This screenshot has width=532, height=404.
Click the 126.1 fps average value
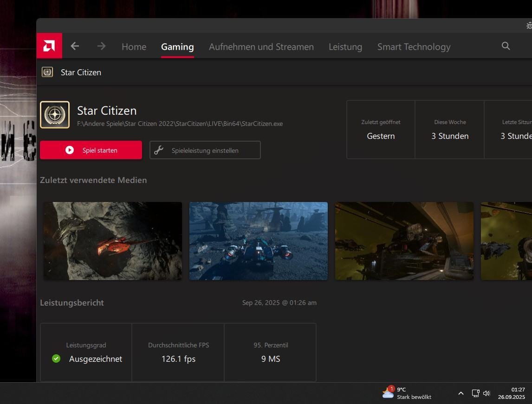tap(178, 359)
